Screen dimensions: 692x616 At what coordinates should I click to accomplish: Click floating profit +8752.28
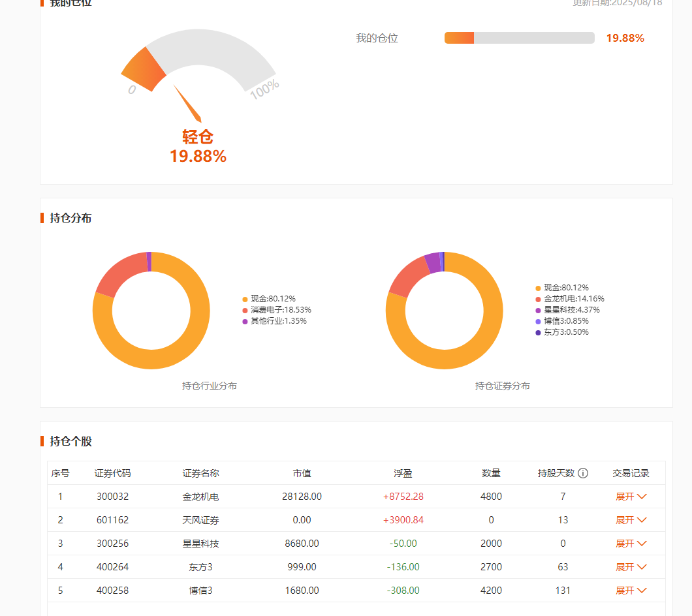tap(403, 497)
